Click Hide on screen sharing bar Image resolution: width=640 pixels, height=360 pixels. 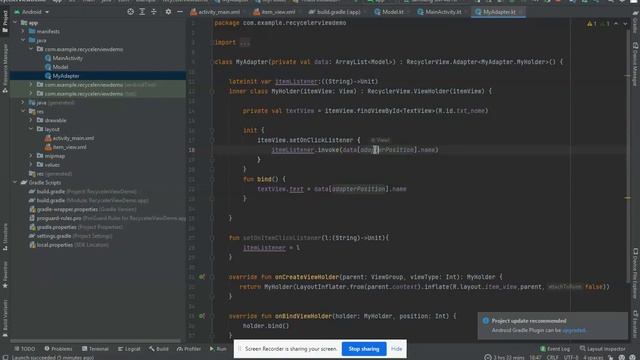(396, 349)
